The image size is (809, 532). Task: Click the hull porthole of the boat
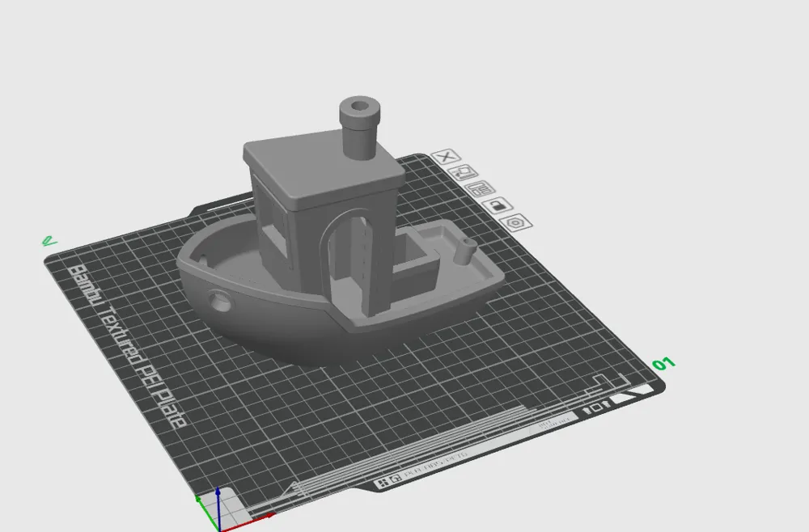219,302
